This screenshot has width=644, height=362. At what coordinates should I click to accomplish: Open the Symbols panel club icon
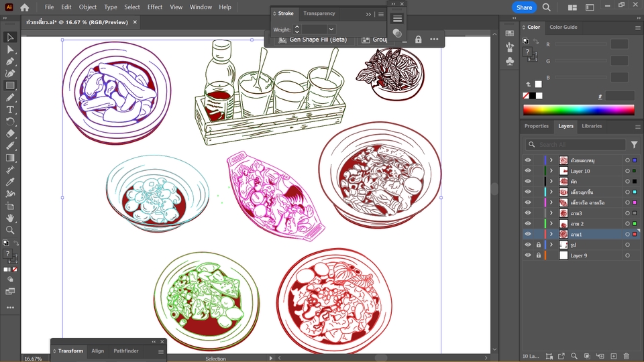[510, 62]
